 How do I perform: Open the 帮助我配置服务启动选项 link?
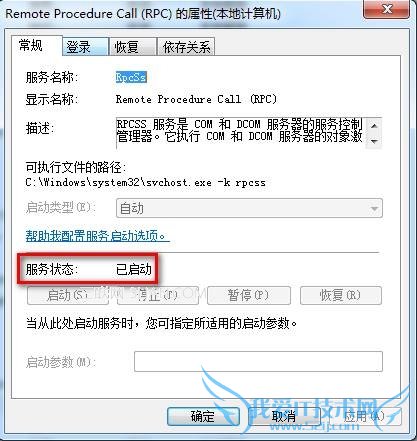(x=97, y=236)
